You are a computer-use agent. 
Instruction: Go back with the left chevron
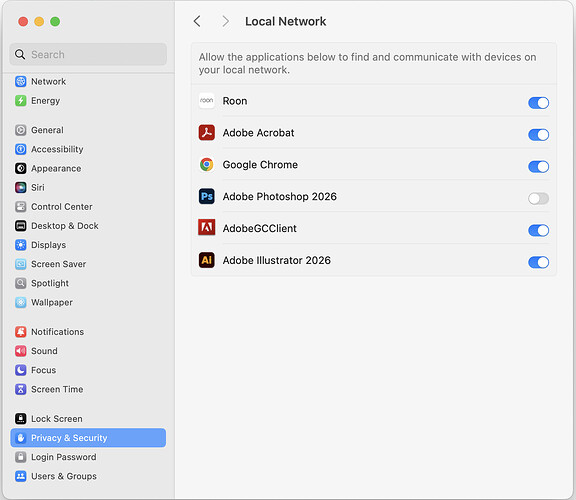point(197,21)
